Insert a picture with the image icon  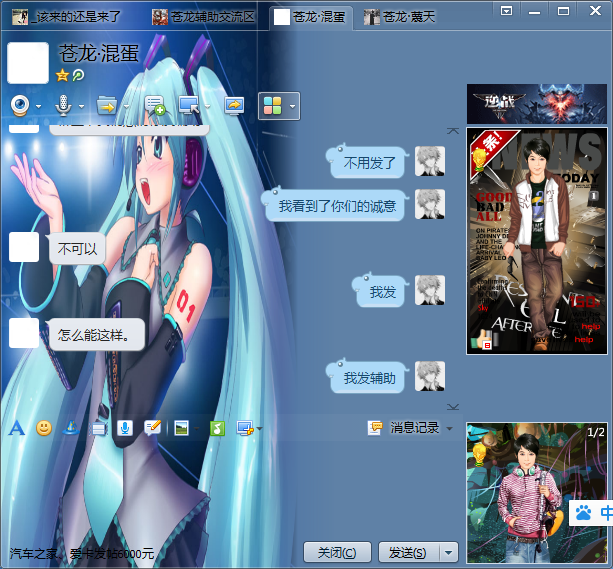tap(181, 428)
